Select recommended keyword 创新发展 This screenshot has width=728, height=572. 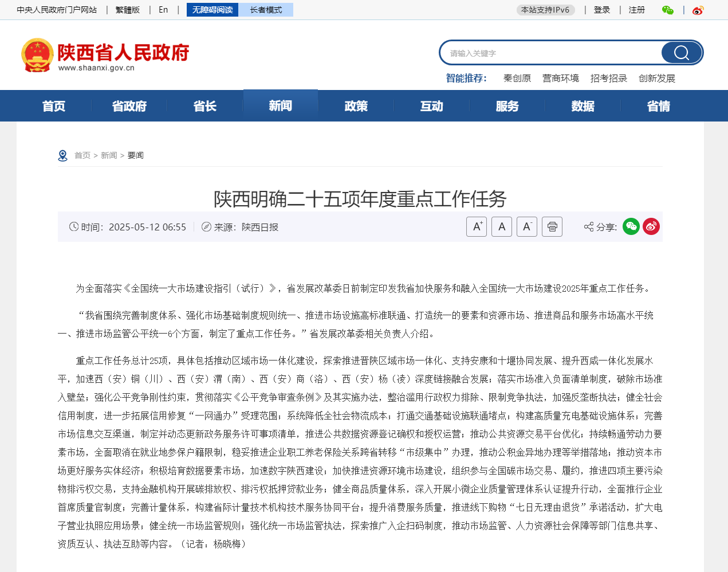[x=657, y=79]
